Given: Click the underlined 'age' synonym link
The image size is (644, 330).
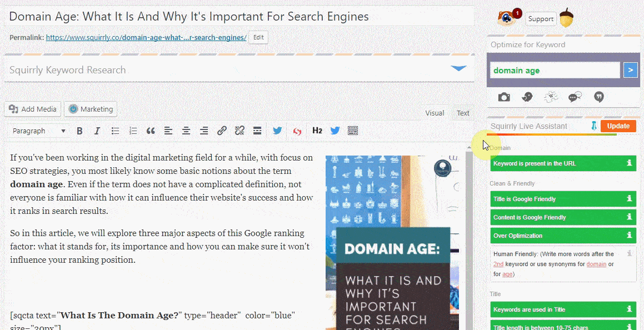Looking at the screenshot, I should [x=507, y=274].
